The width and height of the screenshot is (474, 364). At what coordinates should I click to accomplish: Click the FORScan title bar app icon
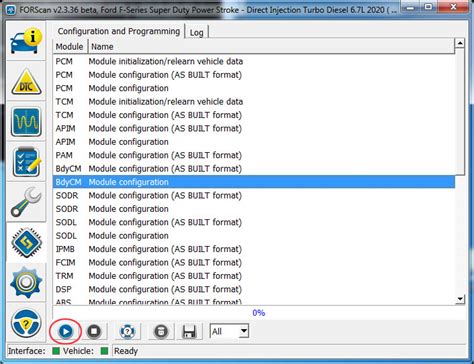coord(11,10)
